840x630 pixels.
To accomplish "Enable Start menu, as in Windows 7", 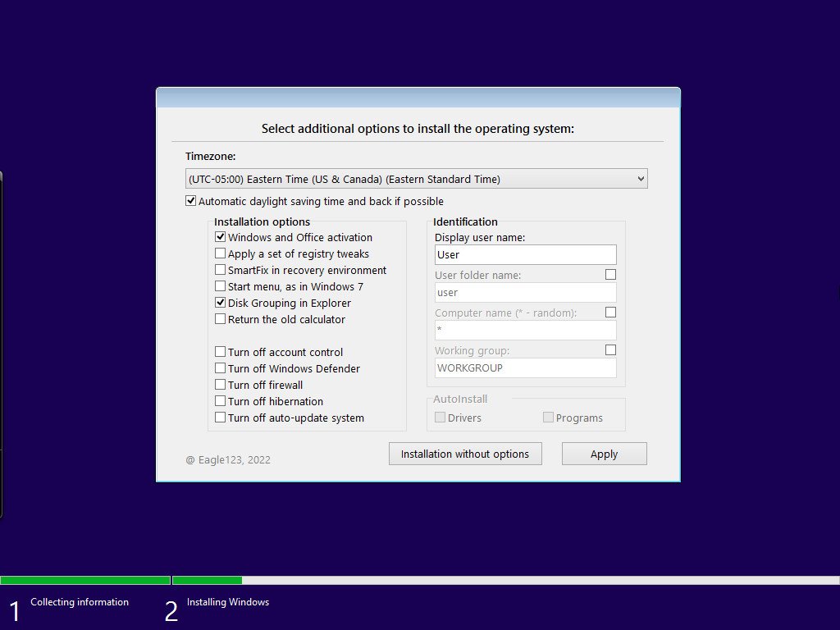I will [x=220, y=286].
